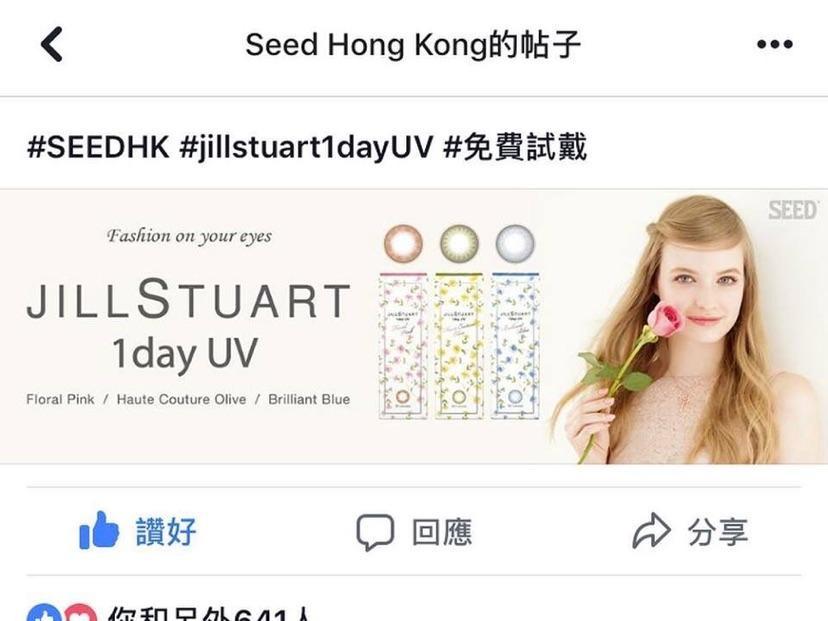This screenshot has width=828, height=621.
Task: Open the like reaction icon beside the count
Action: coord(45,614)
